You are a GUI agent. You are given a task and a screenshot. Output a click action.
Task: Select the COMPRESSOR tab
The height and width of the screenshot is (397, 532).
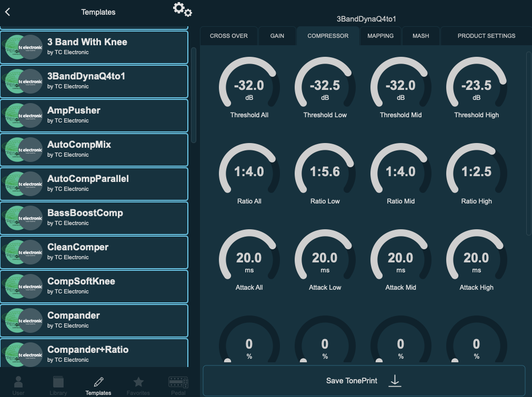[328, 36]
